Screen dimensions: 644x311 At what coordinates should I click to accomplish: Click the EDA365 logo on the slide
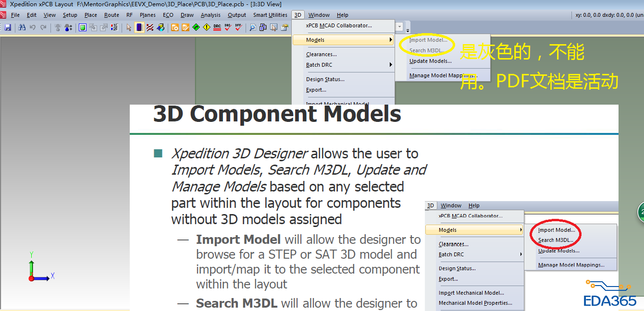pyautogui.click(x=610, y=293)
